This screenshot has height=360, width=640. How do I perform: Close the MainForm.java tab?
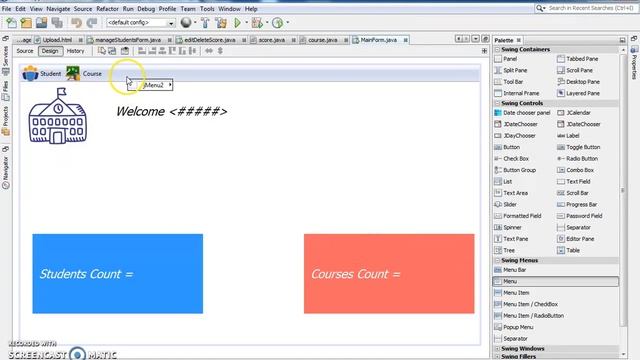point(406,40)
